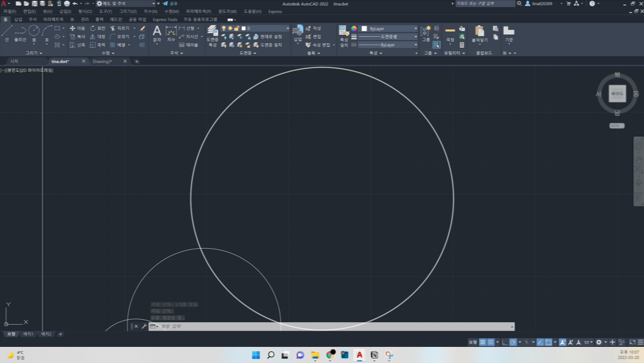Open the Leader (지시선) tool
The height and width of the screenshot is (363, 644).
188,37
